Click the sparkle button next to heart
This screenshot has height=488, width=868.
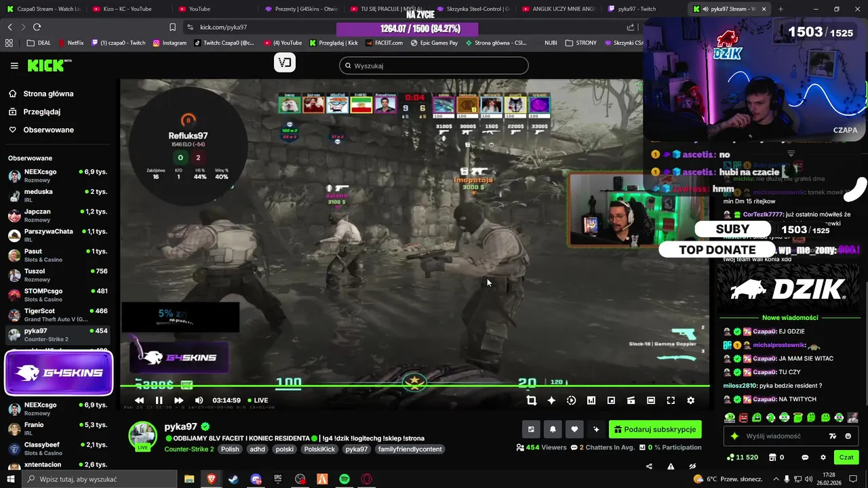[596, 429]
